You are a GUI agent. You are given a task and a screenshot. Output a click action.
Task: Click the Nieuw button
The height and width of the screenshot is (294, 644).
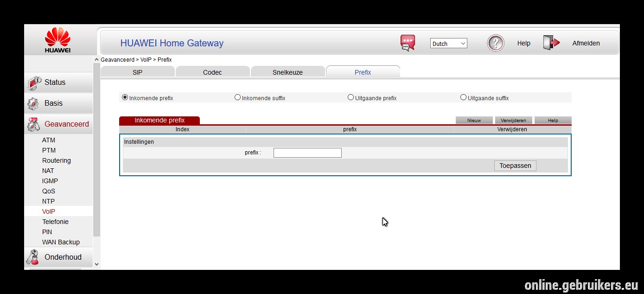474,120
